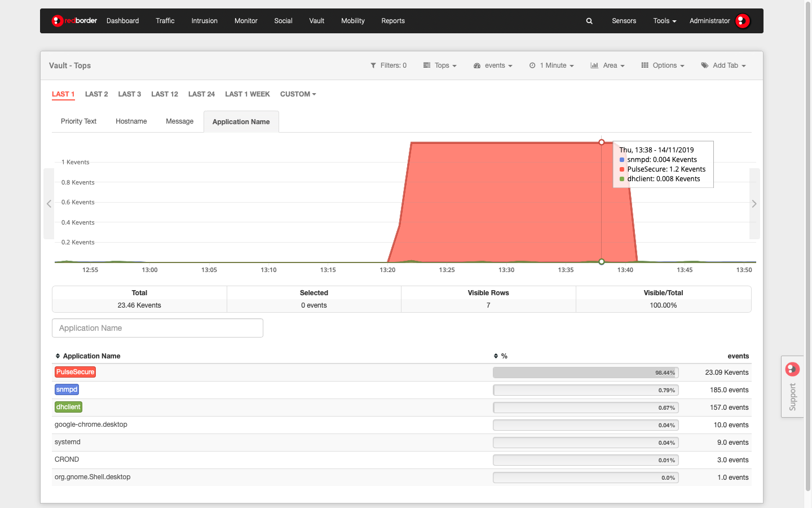Click the Application Name filter field

click(157, 328)
